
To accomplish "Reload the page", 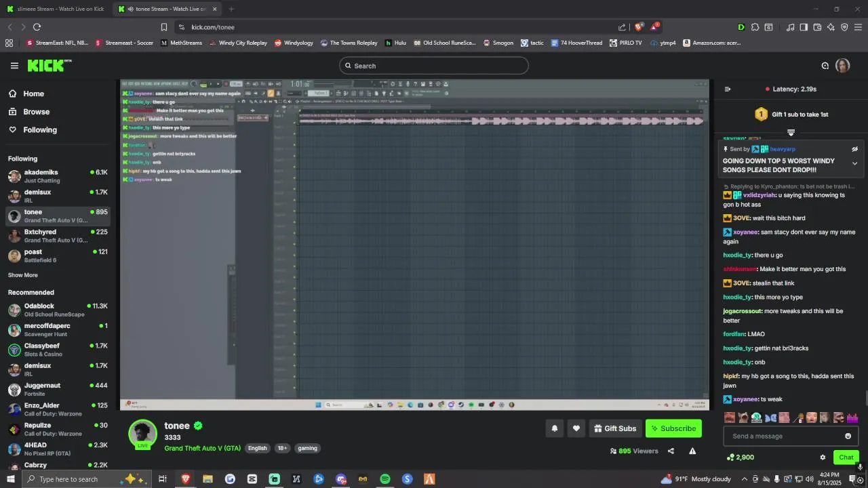I will (x=37, y=27).
